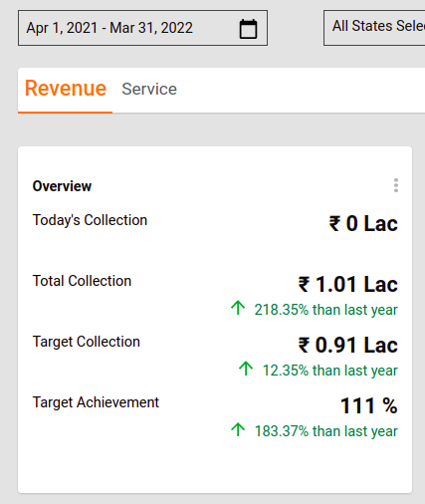Open the calendar icon in date field

tap(248, 29)
